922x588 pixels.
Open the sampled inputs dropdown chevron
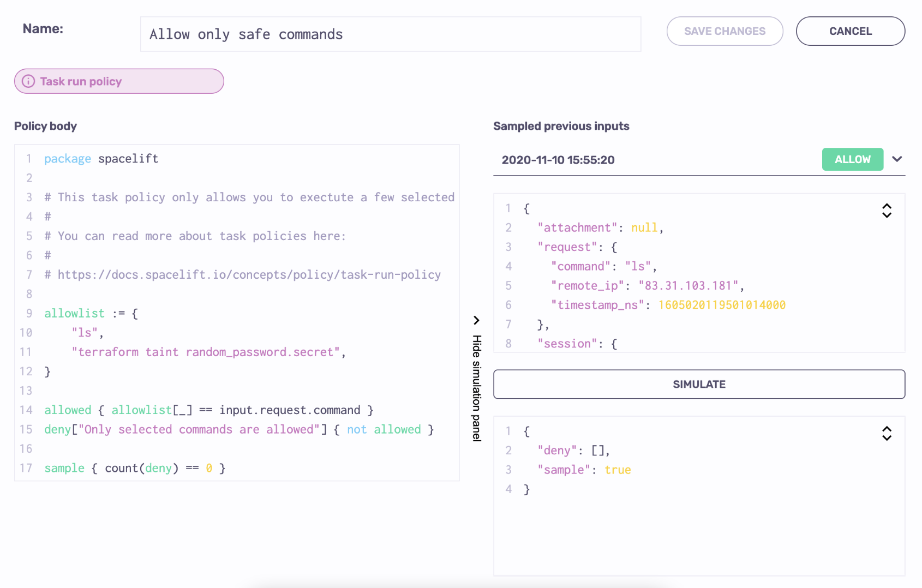click(x=897, y=159)
